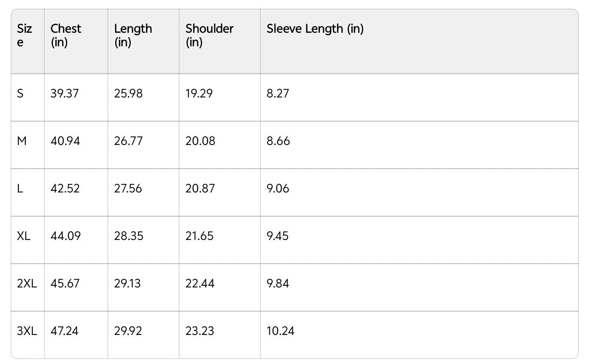Image resolution: width=592 pixels, height=364 pixels.
Task: Select the M size row label
Action: (22, 141)
